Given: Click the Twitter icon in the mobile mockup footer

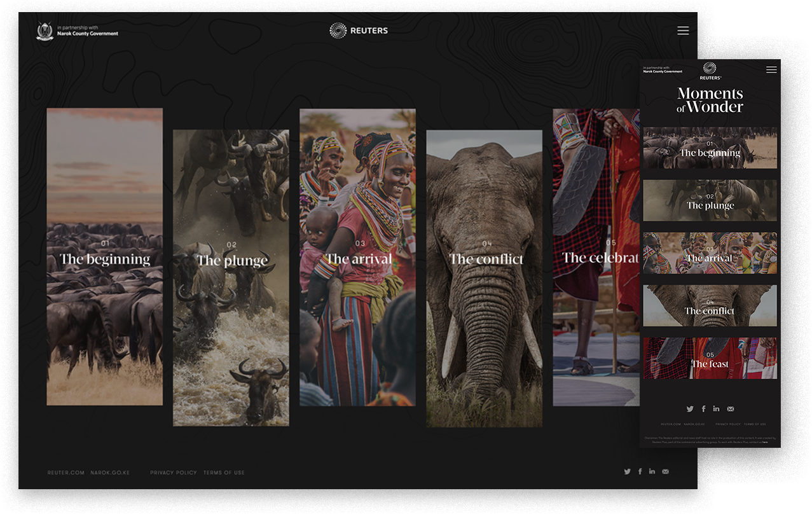Looking at the screenshot, I should [690, 409].
